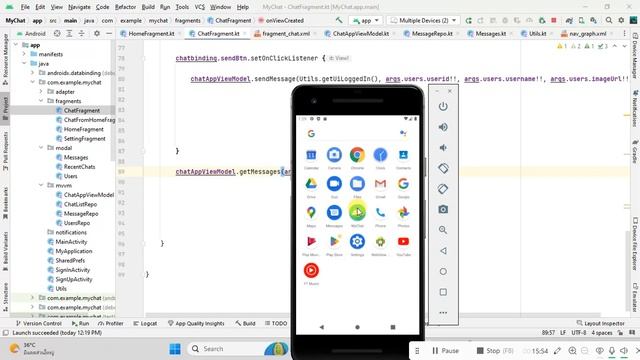Viewport: 640px width, 360px height.
Task: Open the Windows Start menu
Action: 175,349
